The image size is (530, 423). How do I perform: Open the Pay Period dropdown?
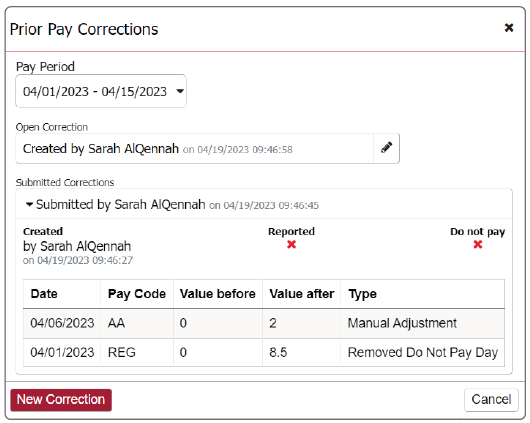coord(101,91)
